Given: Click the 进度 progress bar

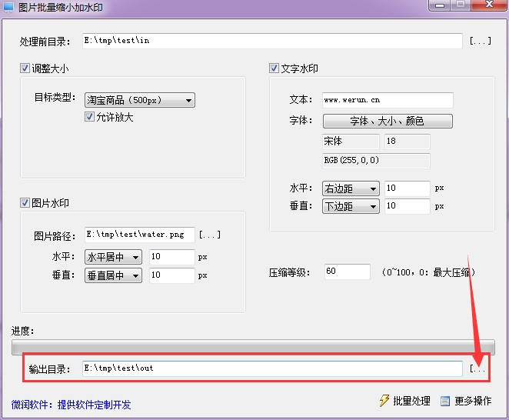Looking at the screenshot, I should point(253,347).
